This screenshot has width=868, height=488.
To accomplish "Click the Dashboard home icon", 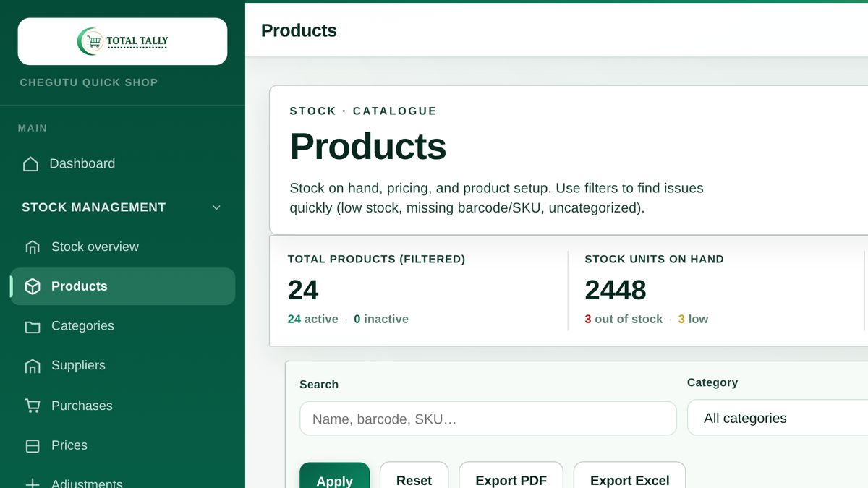I will click(x=30, y=164).
